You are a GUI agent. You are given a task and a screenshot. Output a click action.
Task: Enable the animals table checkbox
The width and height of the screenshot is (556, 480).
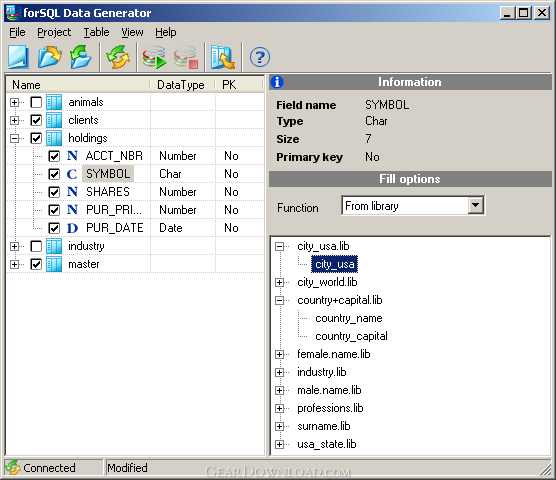tap(36, 102)
